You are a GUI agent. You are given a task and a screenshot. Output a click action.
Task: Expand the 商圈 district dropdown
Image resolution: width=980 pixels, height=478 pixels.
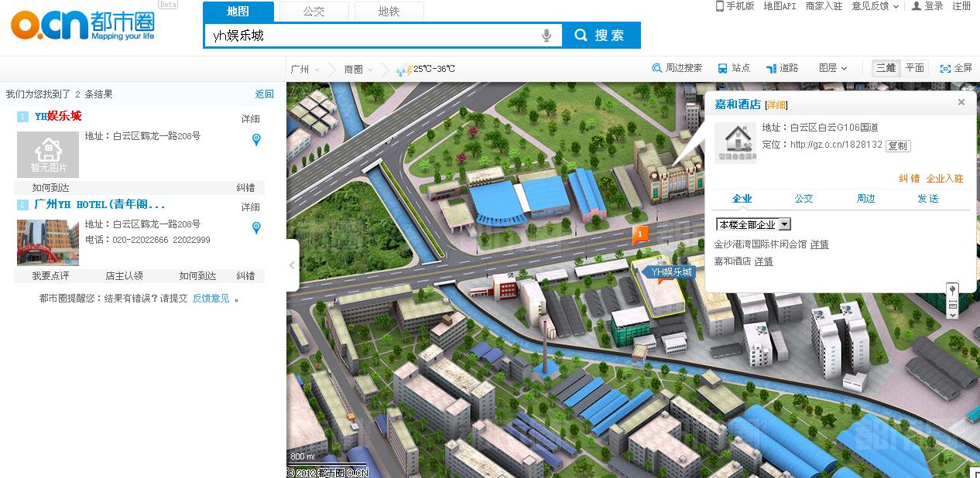[358, 69]
